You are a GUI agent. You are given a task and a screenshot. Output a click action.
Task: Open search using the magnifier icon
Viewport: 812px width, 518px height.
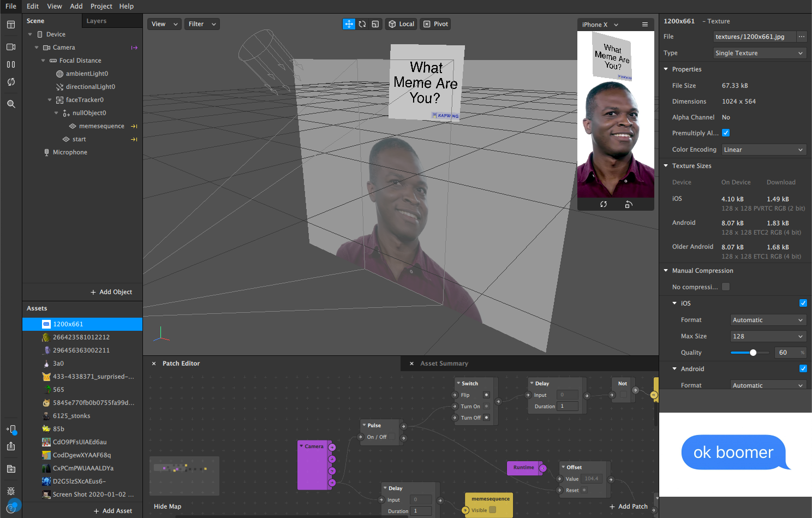[x=11, y=104]
